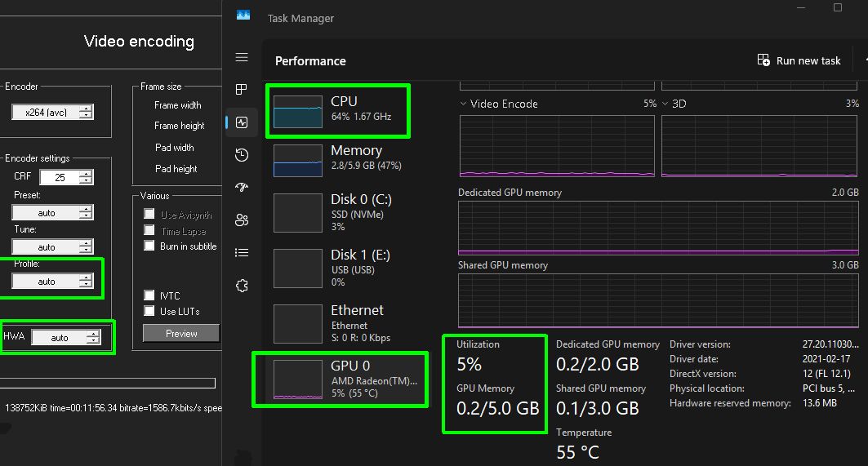Open the Details list icon
868x466 pixels.
[x=241, y=252]
